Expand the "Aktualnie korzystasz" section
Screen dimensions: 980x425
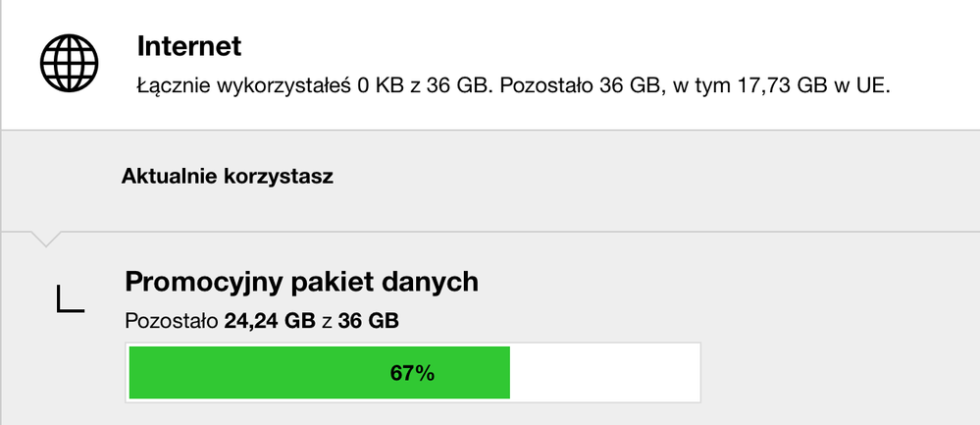[x=228, y=178]
